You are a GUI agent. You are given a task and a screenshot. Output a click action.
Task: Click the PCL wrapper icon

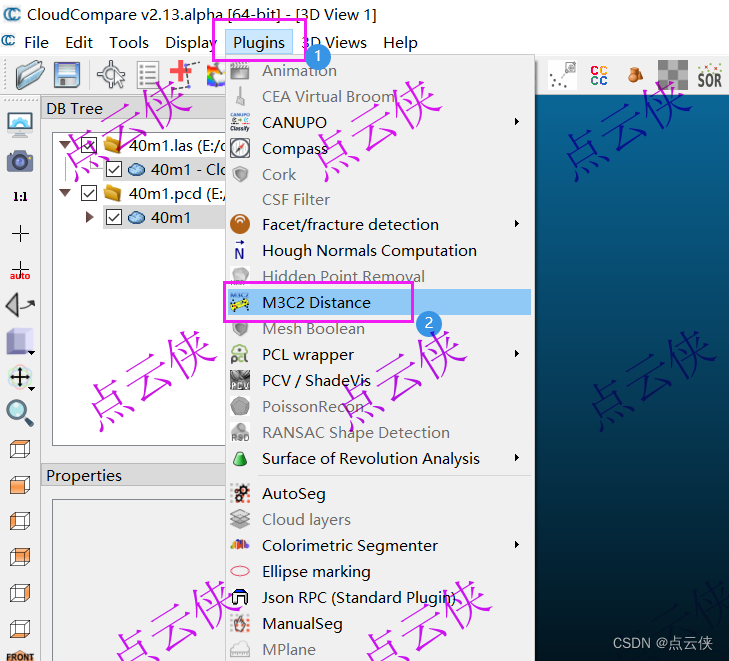(x=240, y=354)
